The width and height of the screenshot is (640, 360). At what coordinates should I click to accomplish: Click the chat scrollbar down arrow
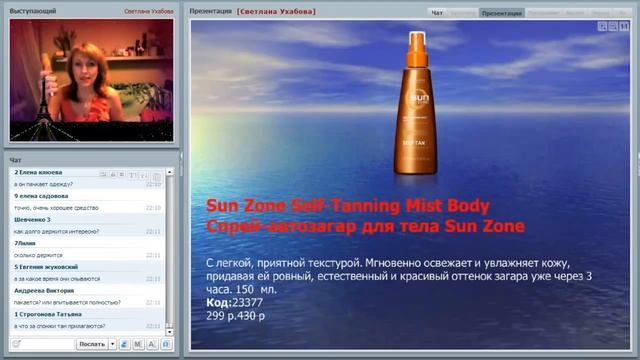pyautogui.click(x=170, y=332)
